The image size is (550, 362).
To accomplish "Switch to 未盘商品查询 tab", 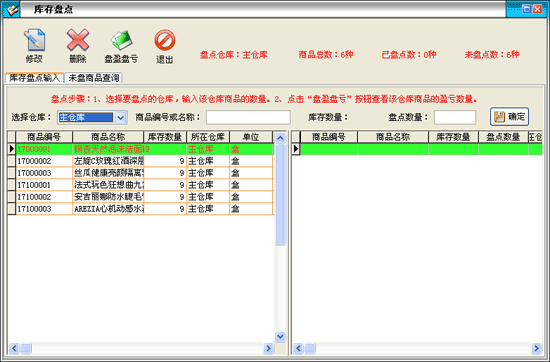I will pyautogui.click(x=94, y=78).
